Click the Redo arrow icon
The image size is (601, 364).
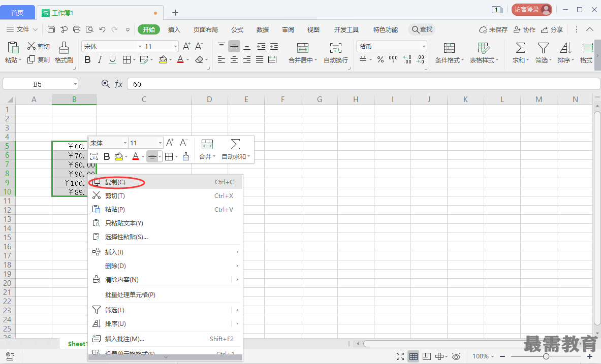click(115, 29)
